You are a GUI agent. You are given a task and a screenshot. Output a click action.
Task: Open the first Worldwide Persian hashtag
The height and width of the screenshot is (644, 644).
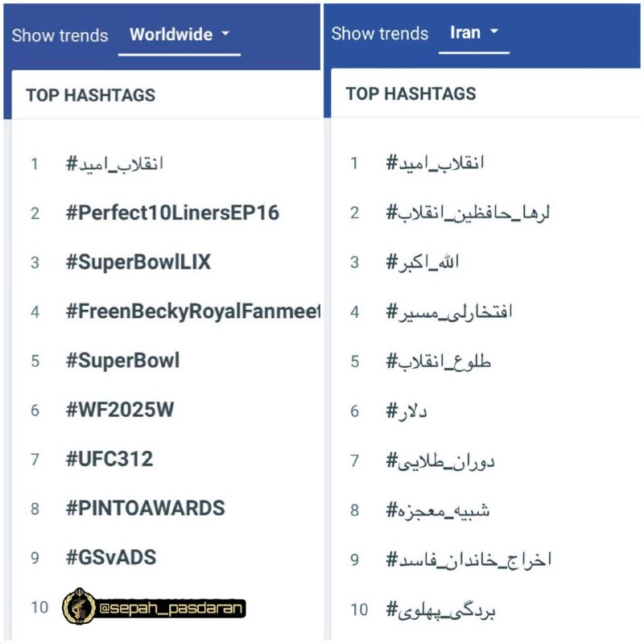[114, 163]
